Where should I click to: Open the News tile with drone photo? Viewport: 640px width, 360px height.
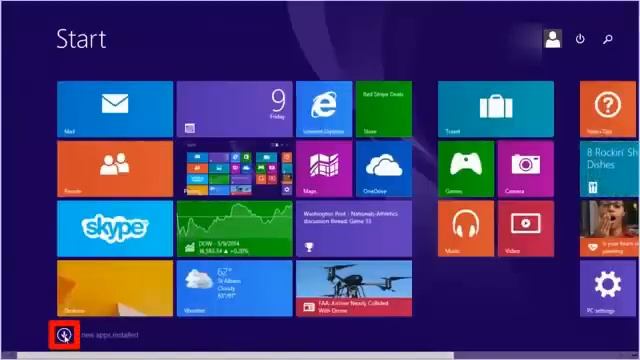tap(354, 289)
